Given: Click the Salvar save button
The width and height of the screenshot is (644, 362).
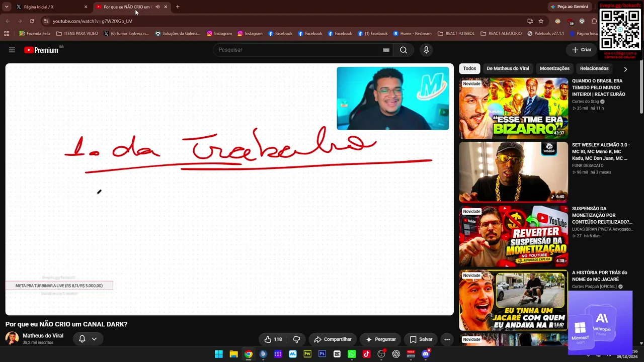Looking at the screenshot, I should tap(421, 339).
